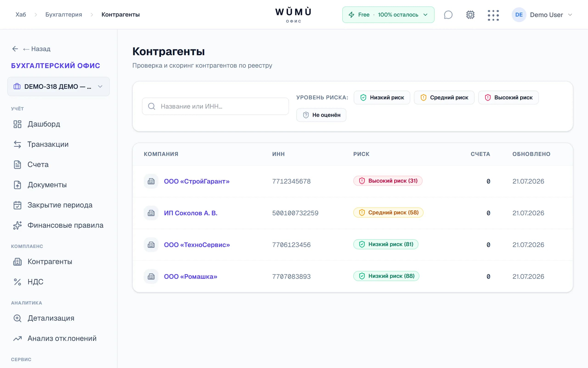Go to Хаб breadcrumb
The width and height of the screenshot is (588, 368).
click(21, 14)
